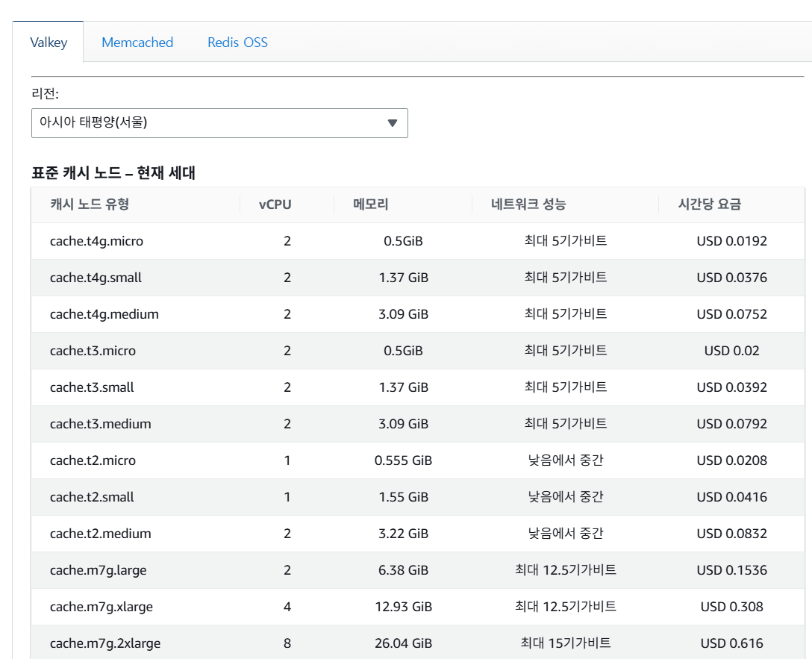The height and width of the screenshot is (659, 812).
Task: Click price USD 0.0792
Action: (x=731, y=424)
